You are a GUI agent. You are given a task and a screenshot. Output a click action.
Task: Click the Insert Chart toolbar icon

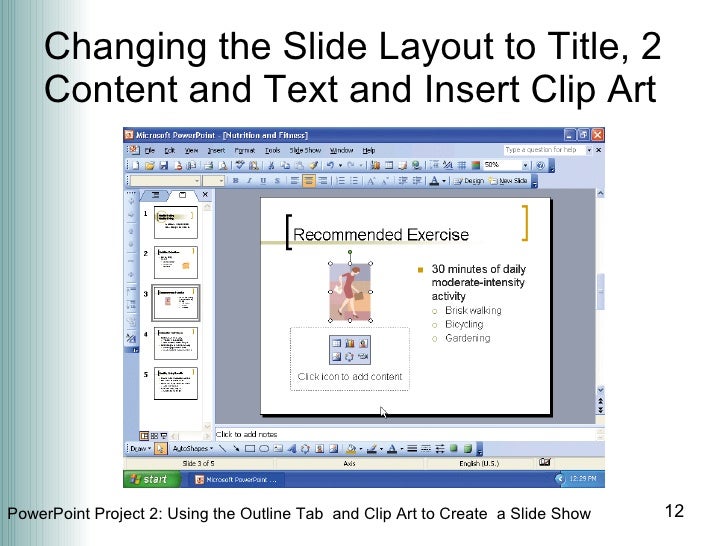click(x=375, y=165)
